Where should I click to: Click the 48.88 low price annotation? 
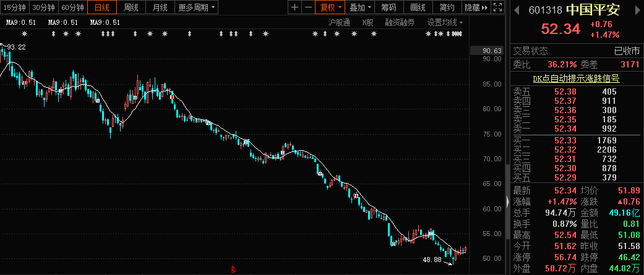click(x=432, y=260)
